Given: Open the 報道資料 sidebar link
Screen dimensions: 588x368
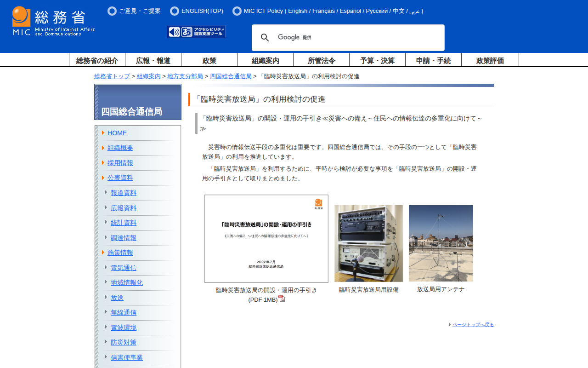Looking at the screenshot, I should 124,193.
